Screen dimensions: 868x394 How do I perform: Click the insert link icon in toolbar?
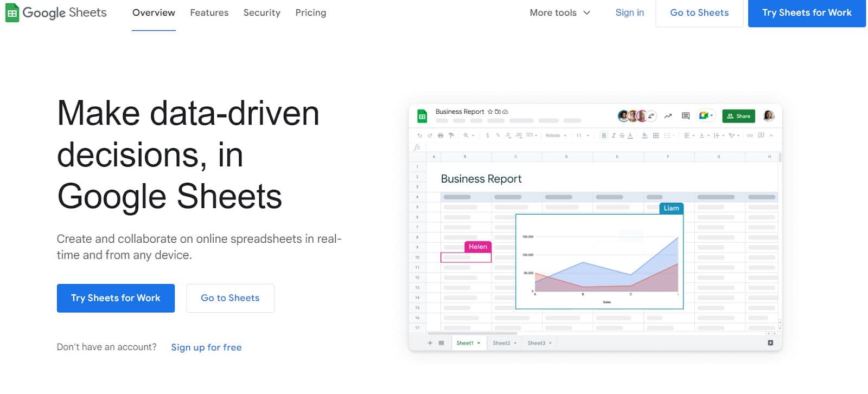coord(750,135)
